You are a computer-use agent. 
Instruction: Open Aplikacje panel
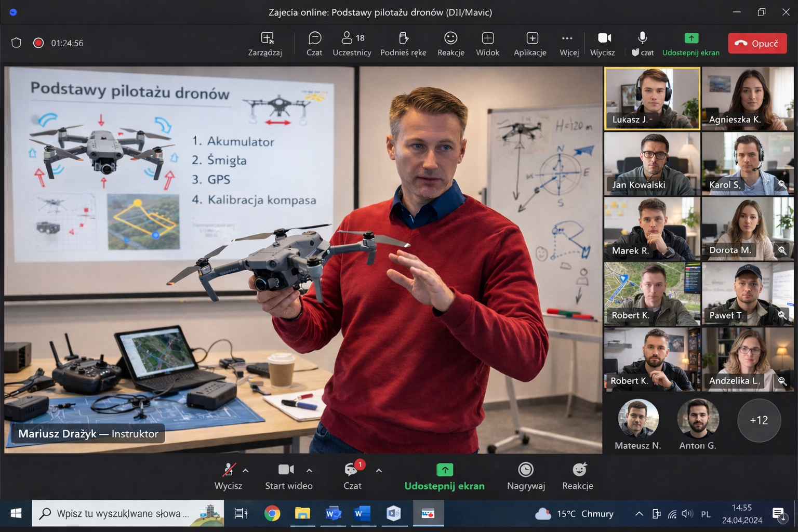pyautogui.click(x=530, y=44)
